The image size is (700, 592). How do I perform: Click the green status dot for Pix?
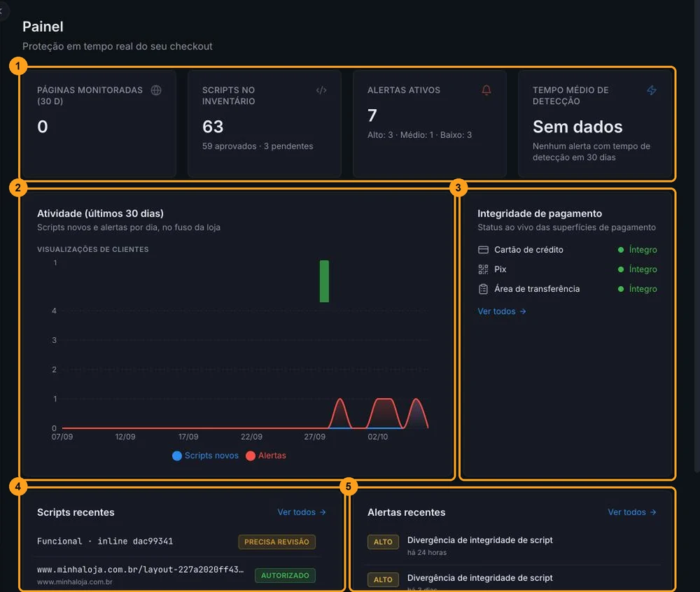(620, 269)
